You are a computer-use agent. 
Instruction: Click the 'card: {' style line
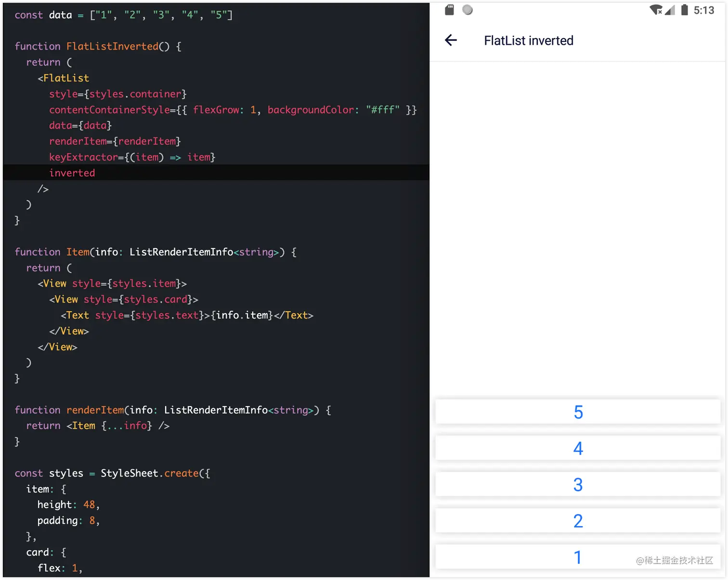point(46,553)
